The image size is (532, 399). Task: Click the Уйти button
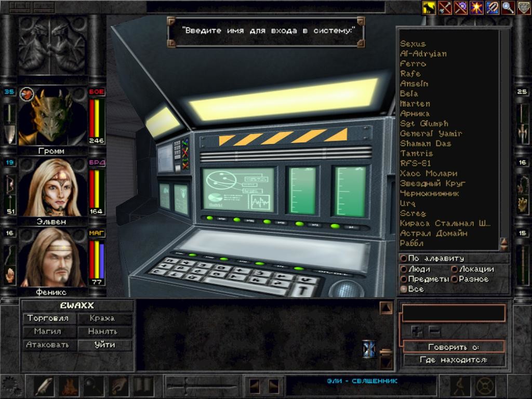[105, 345]
